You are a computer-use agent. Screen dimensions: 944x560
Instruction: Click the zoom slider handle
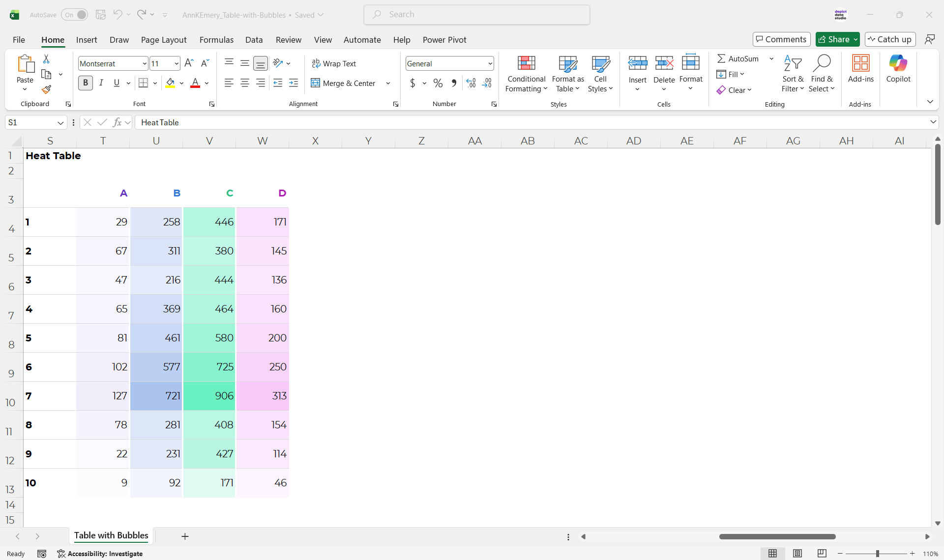point(877,554)
